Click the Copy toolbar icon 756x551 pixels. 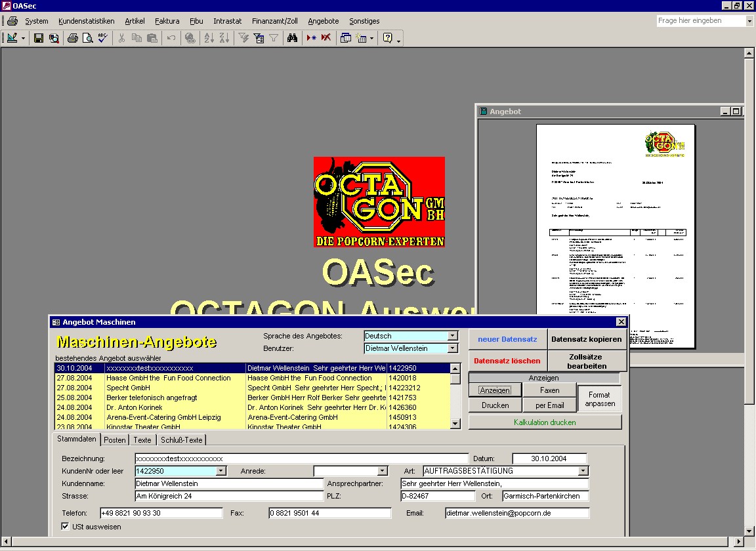[x=137, y=38]
